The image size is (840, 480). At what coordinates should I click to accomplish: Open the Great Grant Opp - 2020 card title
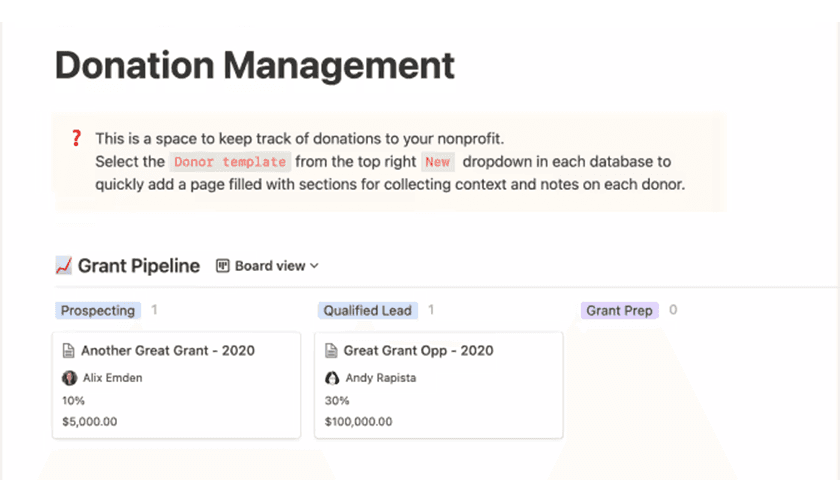[x=418, y=351]
